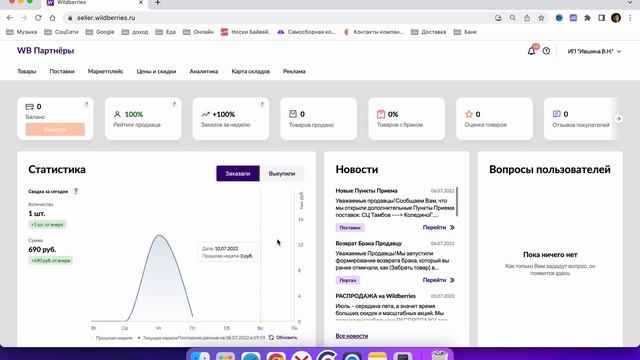The image size is (640, 360).
Task: Click the browser back arrow
Action: tap(10, 18)
